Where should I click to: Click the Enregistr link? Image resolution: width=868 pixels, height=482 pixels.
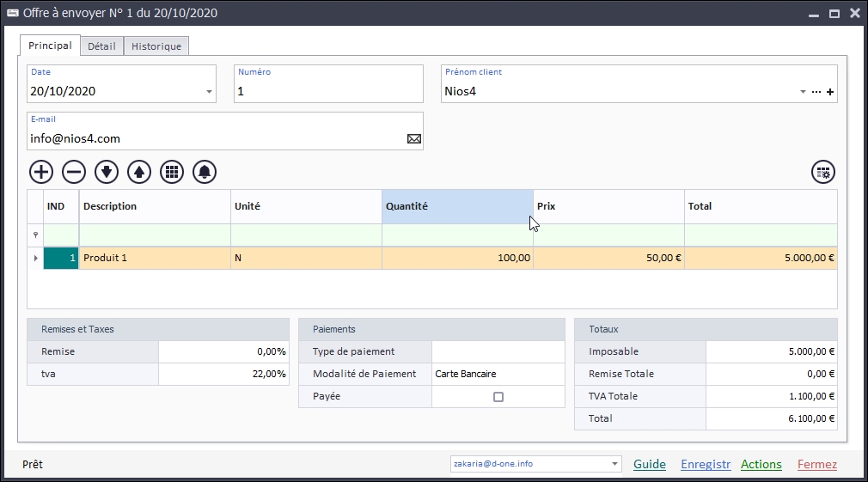[x=706, y=464]
